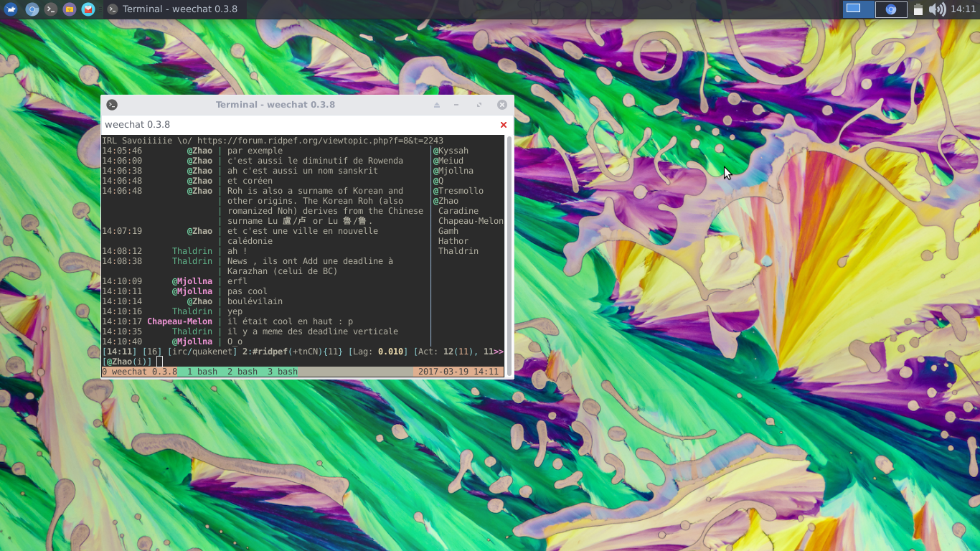
Task: Open the terminal window menu icon
Action: (112, 105)
